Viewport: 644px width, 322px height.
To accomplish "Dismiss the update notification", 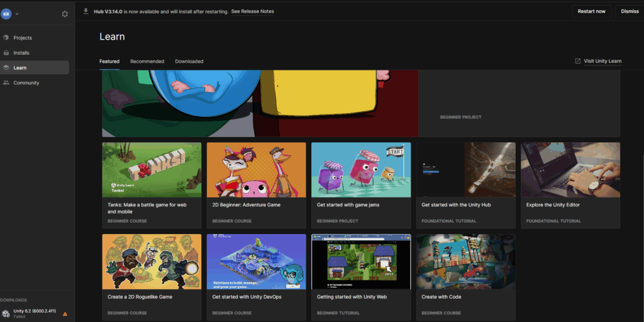I will click(x=630, y=11).
